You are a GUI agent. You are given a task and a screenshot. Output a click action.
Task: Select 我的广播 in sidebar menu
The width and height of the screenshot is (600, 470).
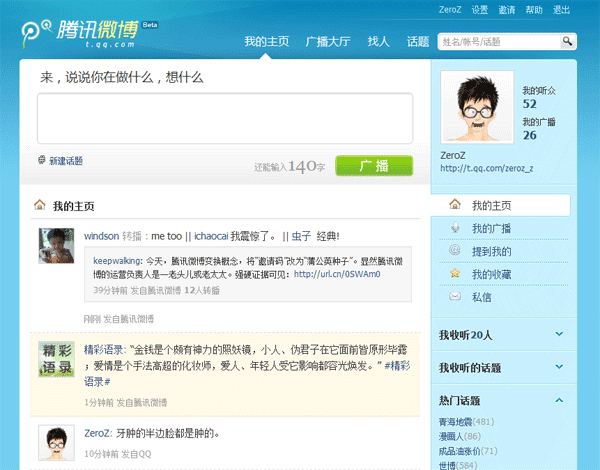tap(491, 228)
